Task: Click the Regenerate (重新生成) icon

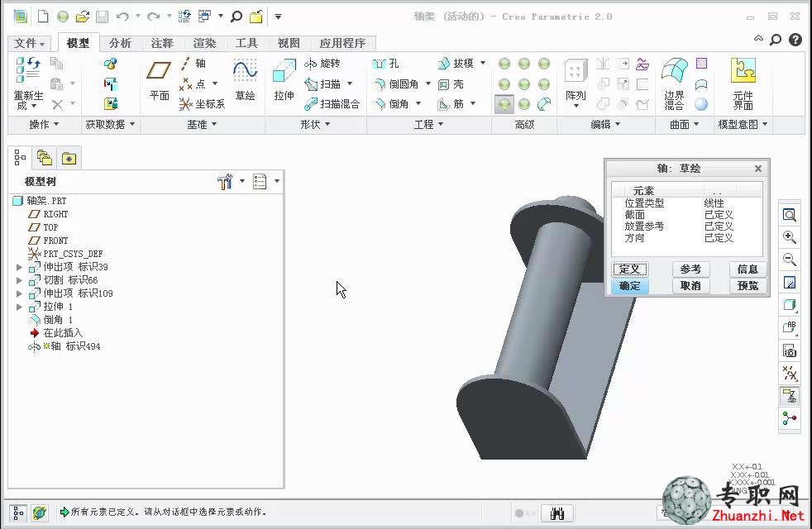Action: coord(28,70)
